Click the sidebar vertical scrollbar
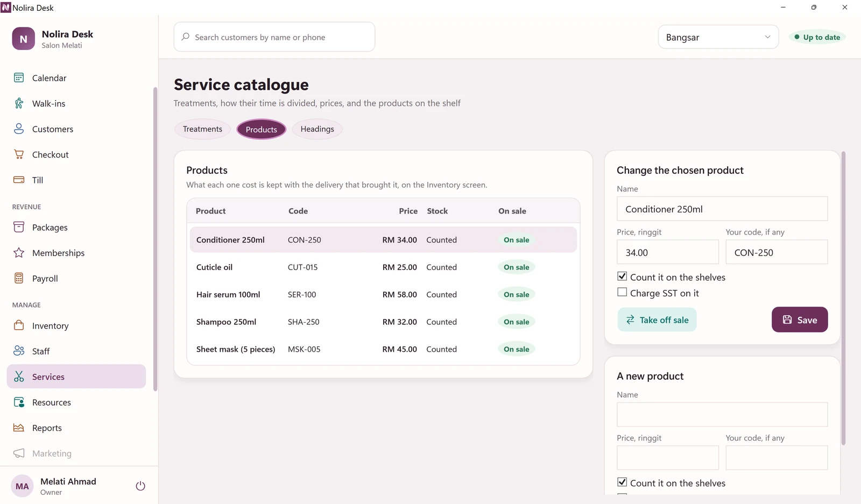The image size is (861, 504). 155,239
